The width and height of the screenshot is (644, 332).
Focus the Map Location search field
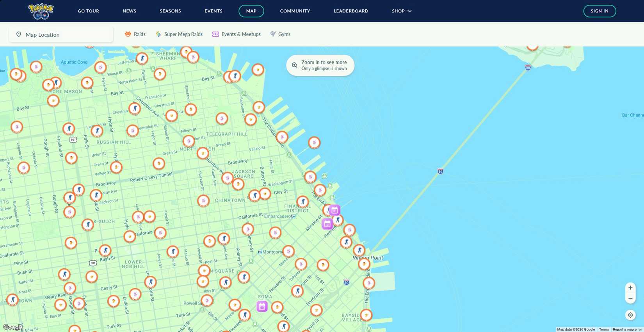61,35
